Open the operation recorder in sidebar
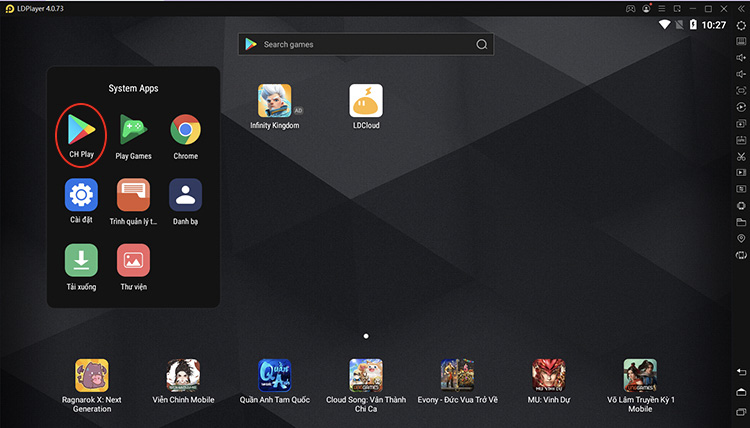Image resolution: width=750 pixels, height=428 pixels. [741, 107]
